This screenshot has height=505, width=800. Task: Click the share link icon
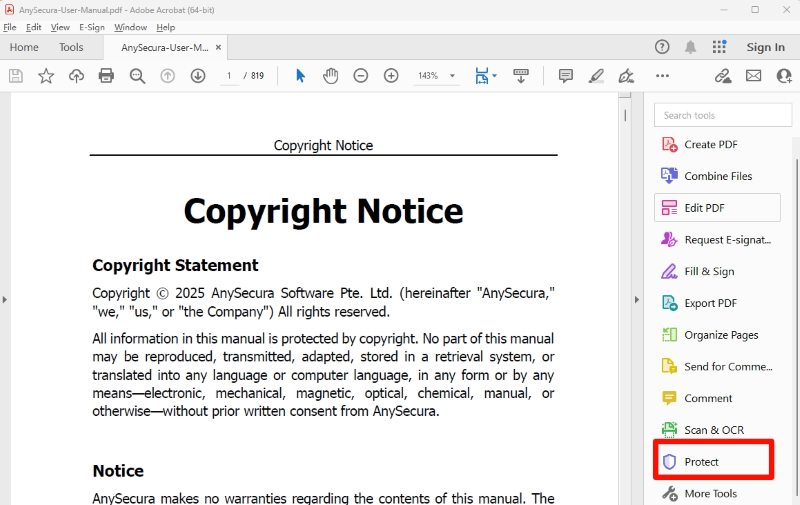point(723,76)
